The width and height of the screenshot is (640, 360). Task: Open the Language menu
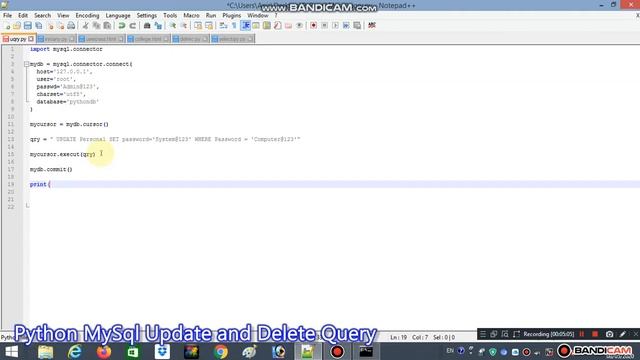point(118,16)
